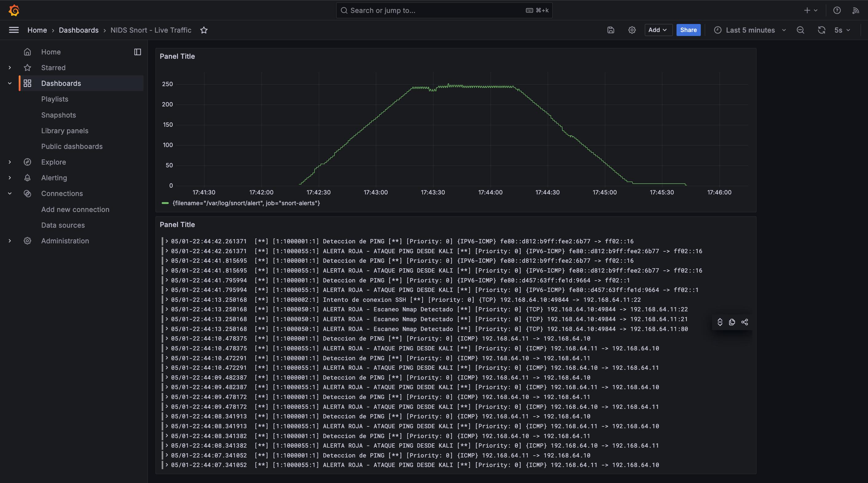Viewport: 868px width, 483px height.
Task: Refresh the dashboard using the refresh icon
Action: tap(822, 30)
